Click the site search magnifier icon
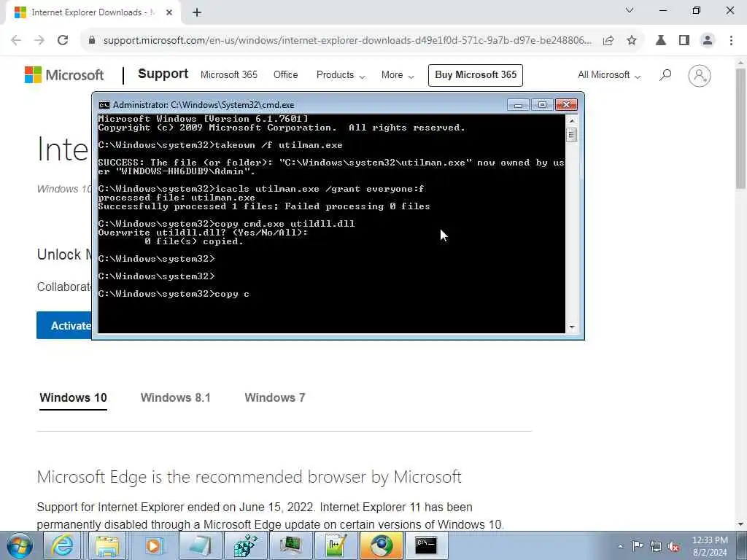 [665, 75]
